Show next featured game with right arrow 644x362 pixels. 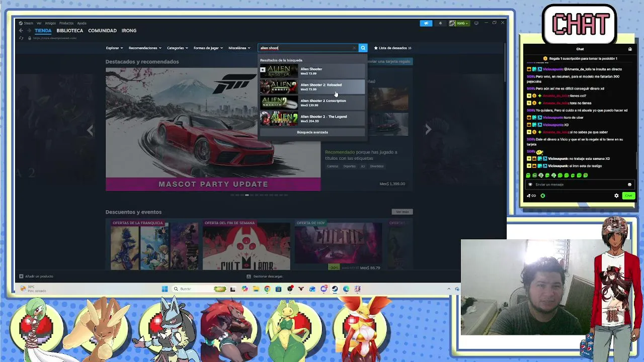(428, 129)
